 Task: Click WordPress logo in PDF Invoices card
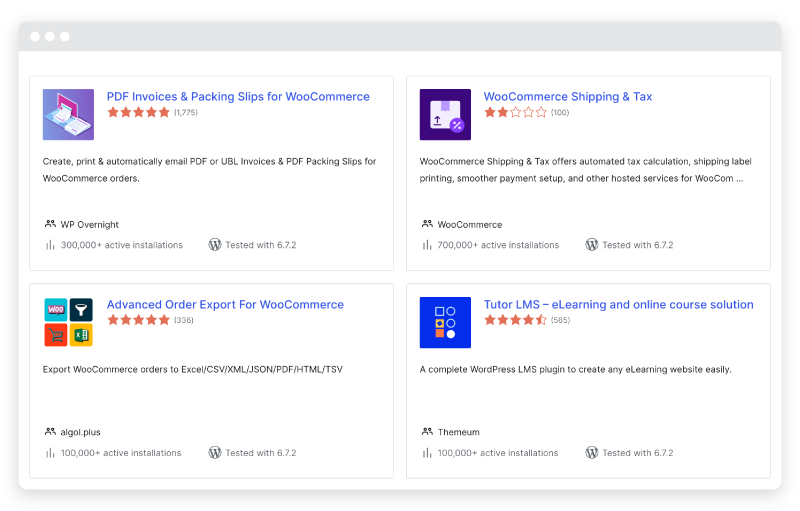pyautogui.click(x=215, y=245)
